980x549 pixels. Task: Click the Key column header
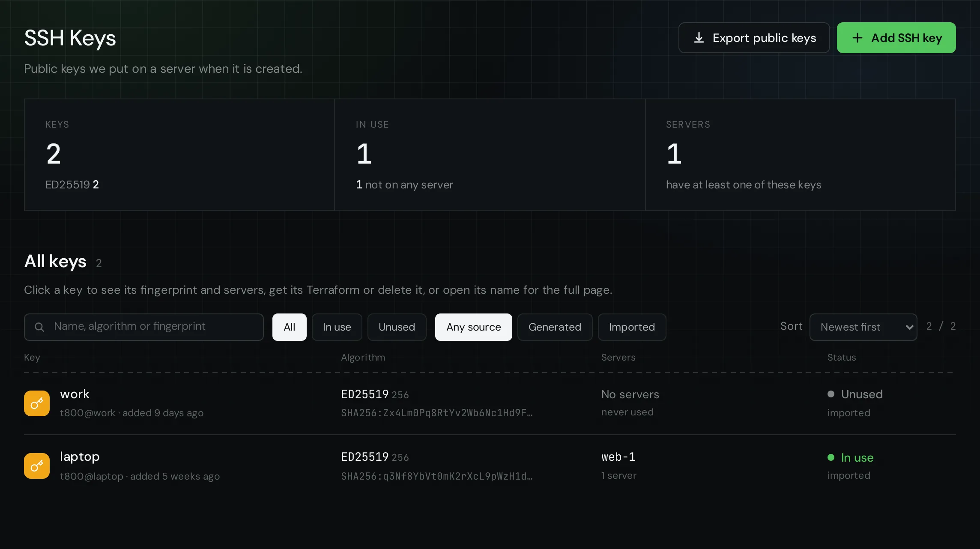(x=32, y=358)
